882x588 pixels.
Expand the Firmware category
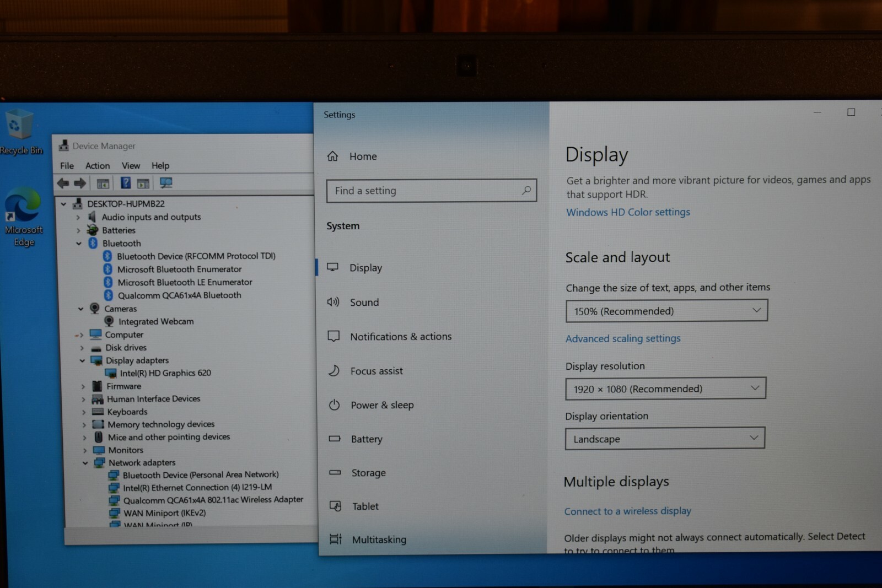tap(83, 386)
